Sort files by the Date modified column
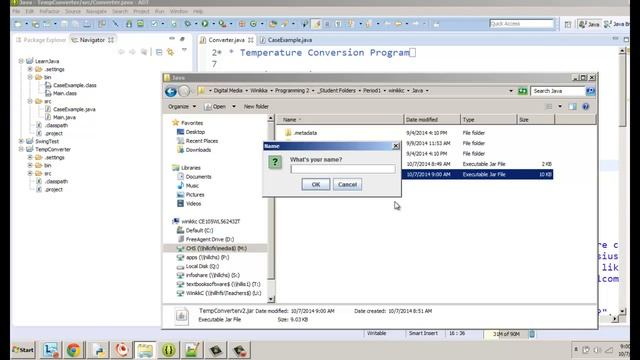The width and height of the screenshot is (640, 360). tap(432, 120)
